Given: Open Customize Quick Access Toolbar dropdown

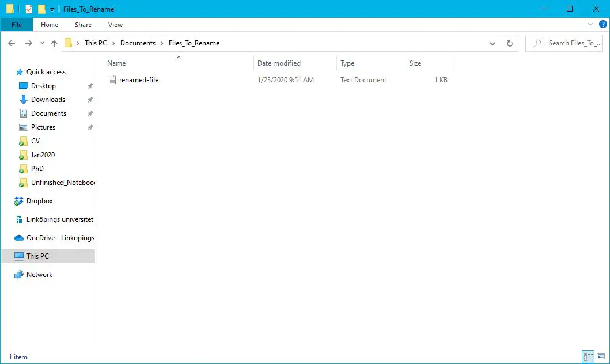Looking at the screenshot, I should (52, 9).
